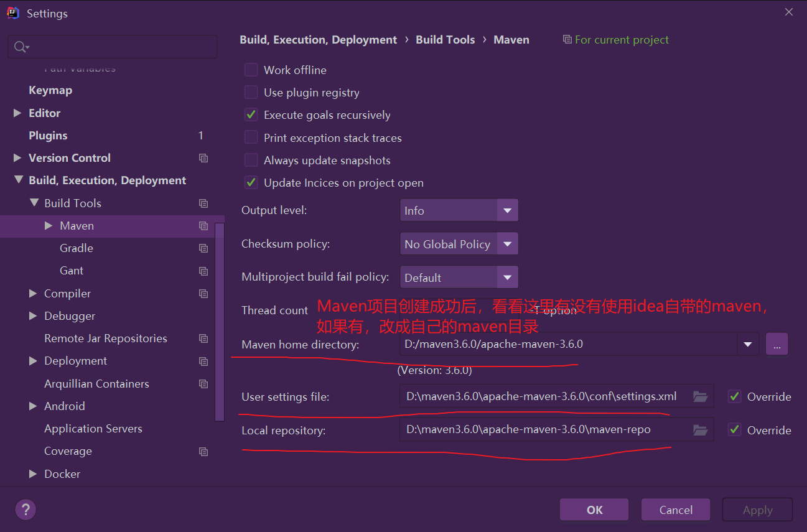Select Keymap in the settings tree
807x532 pixels.
[x=50, y=90]
